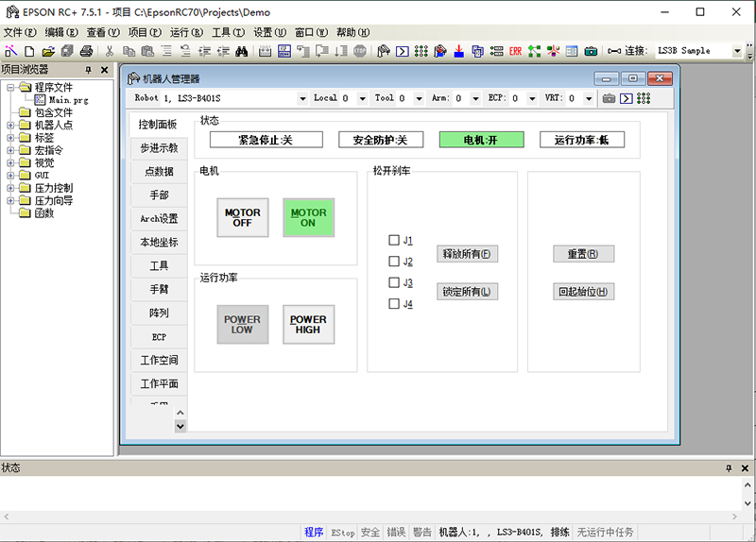The width and height of the screenshot is (756, 542).
Task: Open the Robot selection dropdown
Action: (x=302, y=98)
